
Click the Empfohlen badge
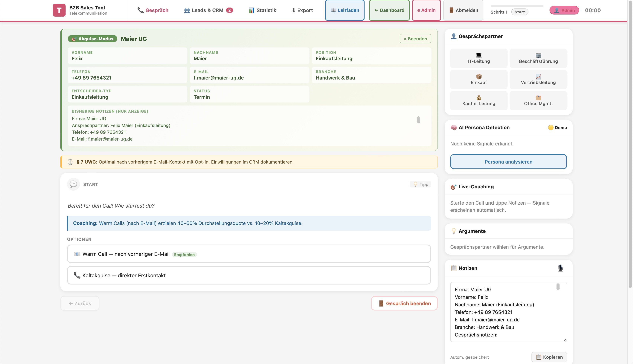(184, 255)
